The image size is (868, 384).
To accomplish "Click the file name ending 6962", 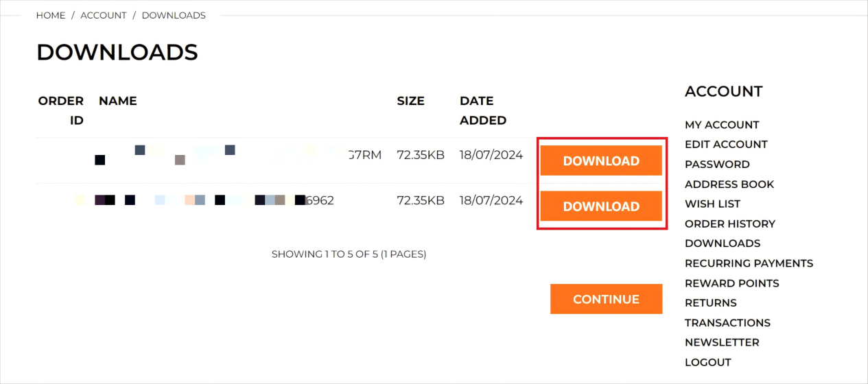I will pos(204,200).
